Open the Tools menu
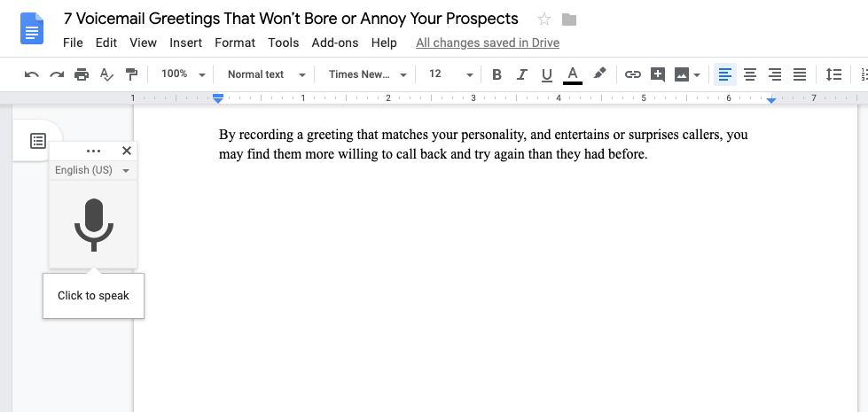 [284, 43]
